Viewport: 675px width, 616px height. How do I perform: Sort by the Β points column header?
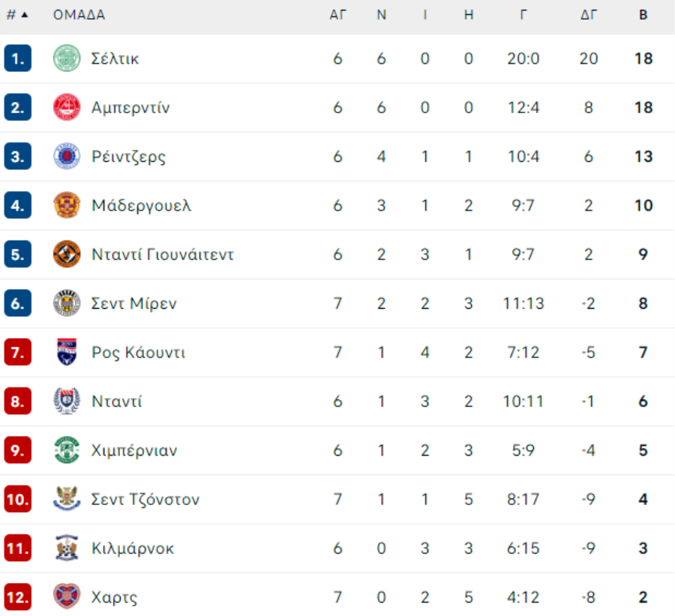pos(643,15)
